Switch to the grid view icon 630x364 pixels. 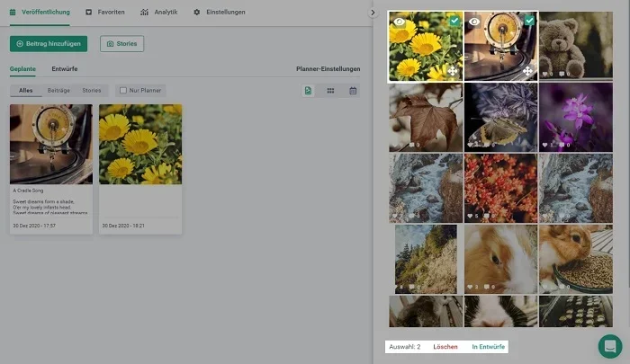pyautogui.click(x=330, y=91)
